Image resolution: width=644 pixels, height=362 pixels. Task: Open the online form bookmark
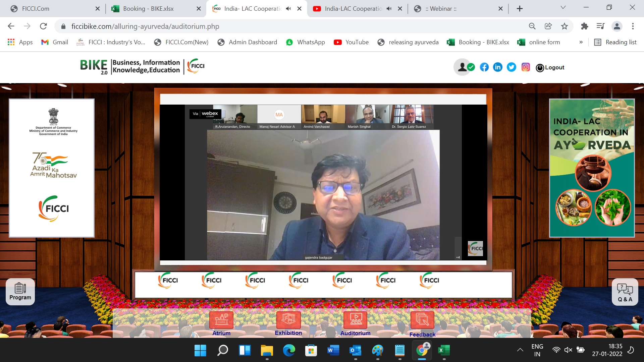coord(539,42)
